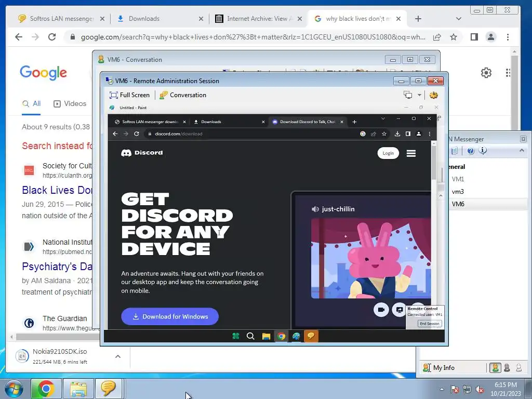
Task: Click screen share button in Discord preview
Action: pos(400,310)
